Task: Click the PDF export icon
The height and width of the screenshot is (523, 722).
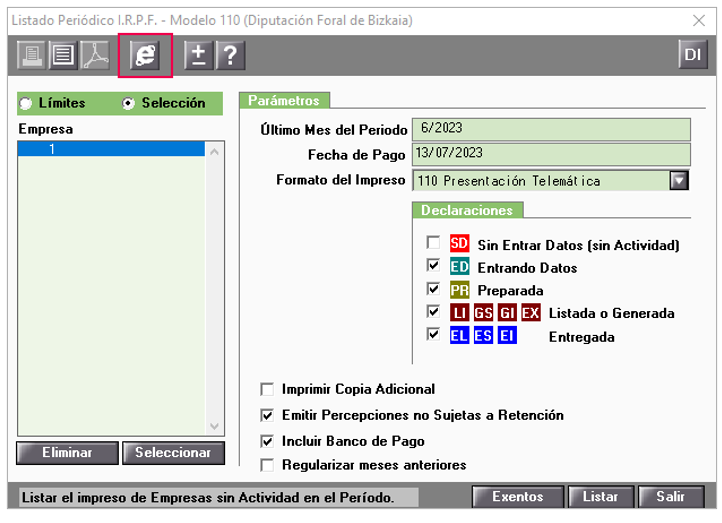Action: click(x=93, y=56)
